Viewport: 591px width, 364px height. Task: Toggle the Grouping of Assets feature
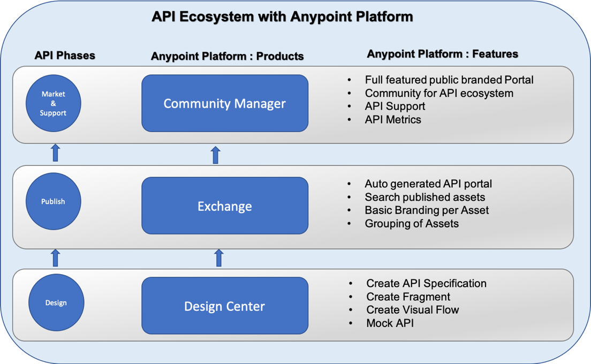[413, 223]
